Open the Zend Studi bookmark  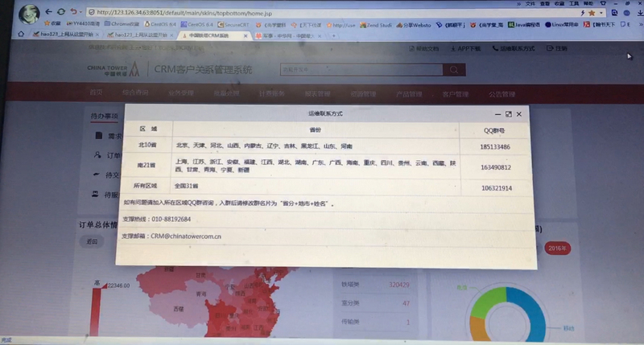375,25
